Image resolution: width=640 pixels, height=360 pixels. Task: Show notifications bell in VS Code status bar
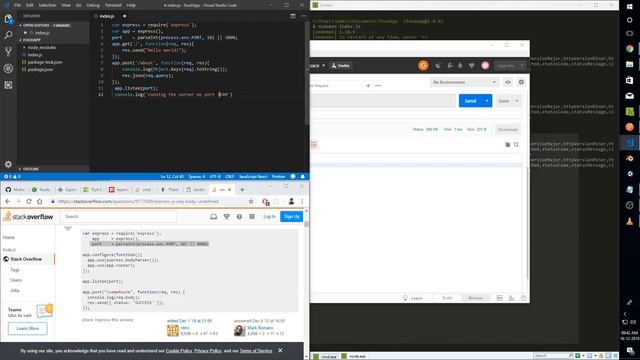[x=302, y=176]
